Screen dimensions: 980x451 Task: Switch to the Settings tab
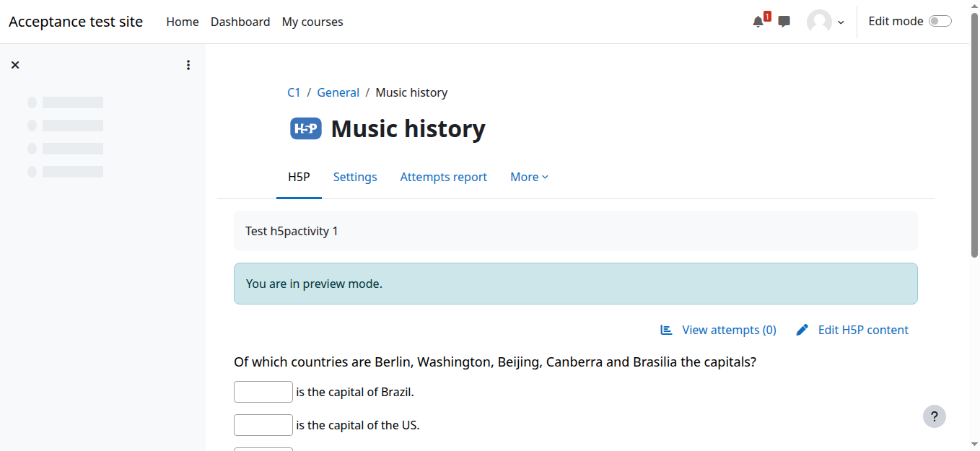pyautogui.click(x=355, y=177)
